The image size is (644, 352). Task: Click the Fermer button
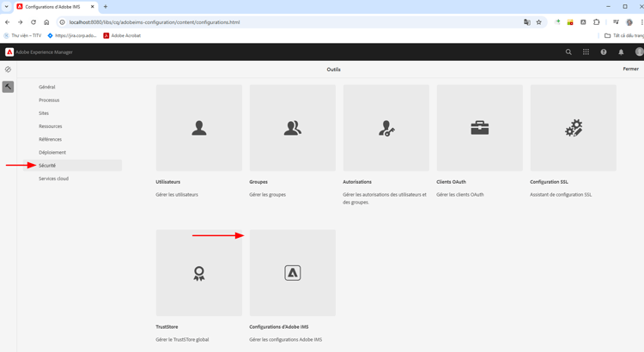630,69
